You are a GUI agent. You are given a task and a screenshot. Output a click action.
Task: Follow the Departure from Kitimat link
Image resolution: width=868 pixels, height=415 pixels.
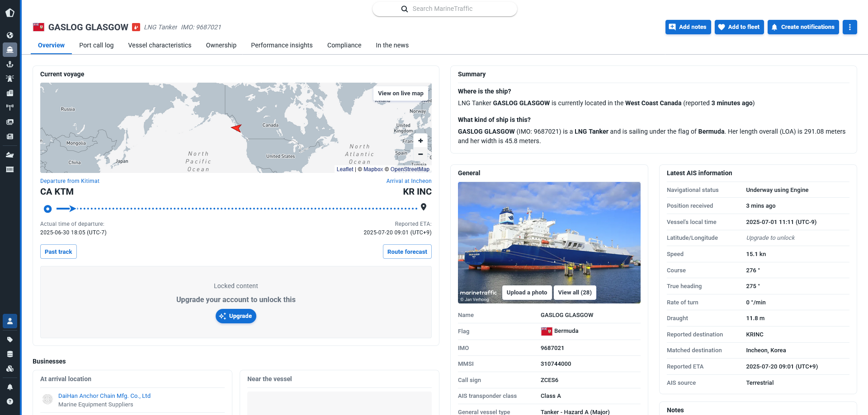(x=70, y=181)
